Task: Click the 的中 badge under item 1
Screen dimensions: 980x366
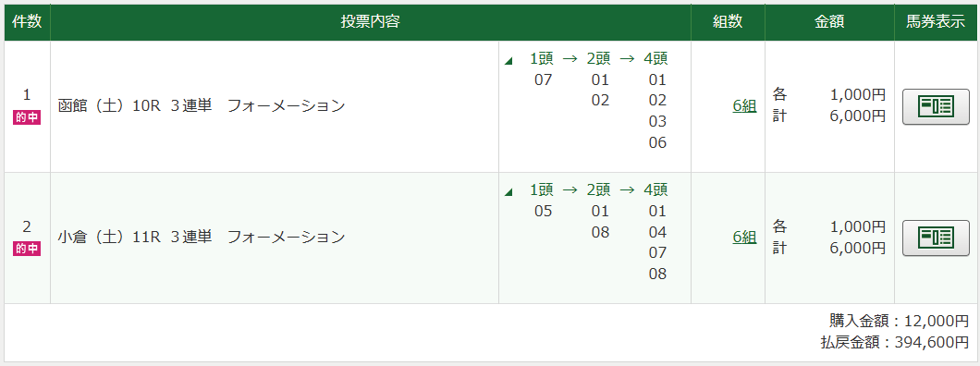Action: (x=27, y=117)
